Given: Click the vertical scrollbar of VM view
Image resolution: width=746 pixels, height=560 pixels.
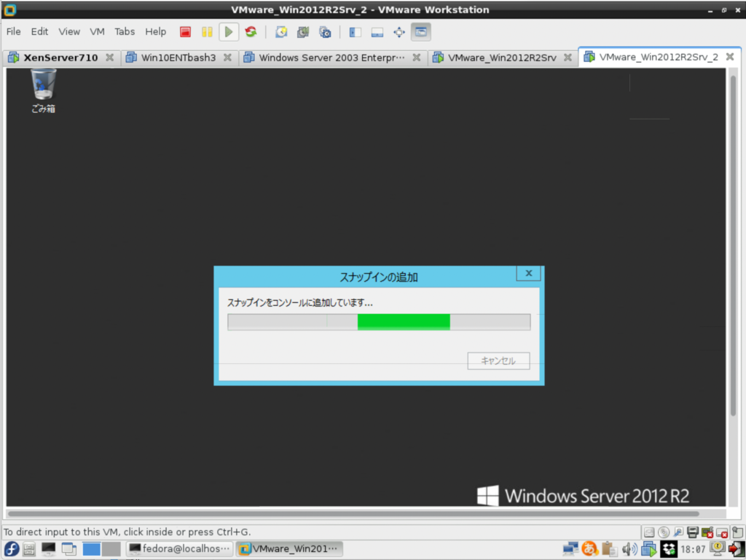Looking at the screenshot, I should click(733, 245).
